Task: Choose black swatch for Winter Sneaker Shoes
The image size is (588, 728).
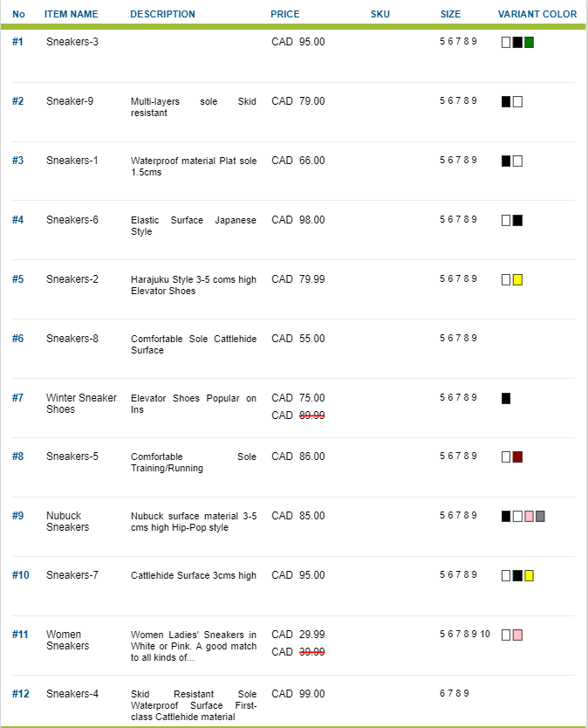Action: [x=506, y=398]
